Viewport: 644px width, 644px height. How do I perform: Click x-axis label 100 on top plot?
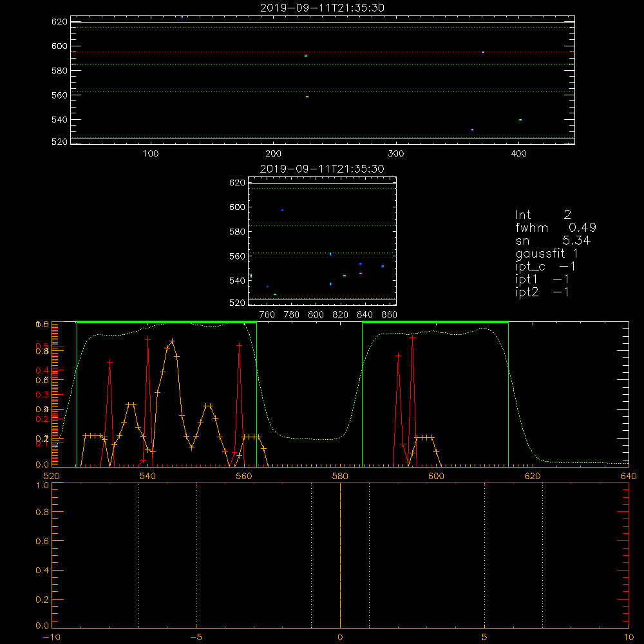click(x=151, y=154)
